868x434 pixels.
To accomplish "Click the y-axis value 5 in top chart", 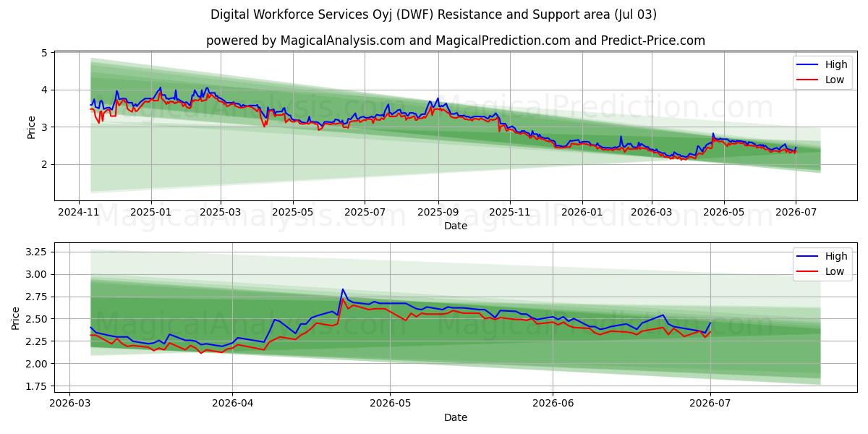I will point(45,53).
